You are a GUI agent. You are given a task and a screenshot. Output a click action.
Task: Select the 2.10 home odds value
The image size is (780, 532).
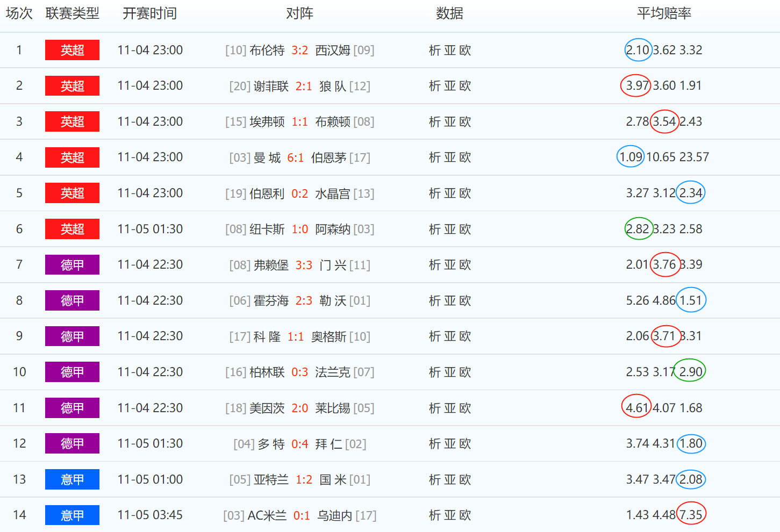click(x=638, y=50)
